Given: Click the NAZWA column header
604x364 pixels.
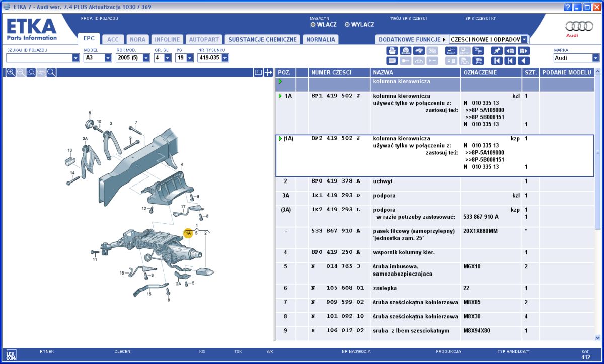Looking at the screenshot, I should (x=415, y=72).
